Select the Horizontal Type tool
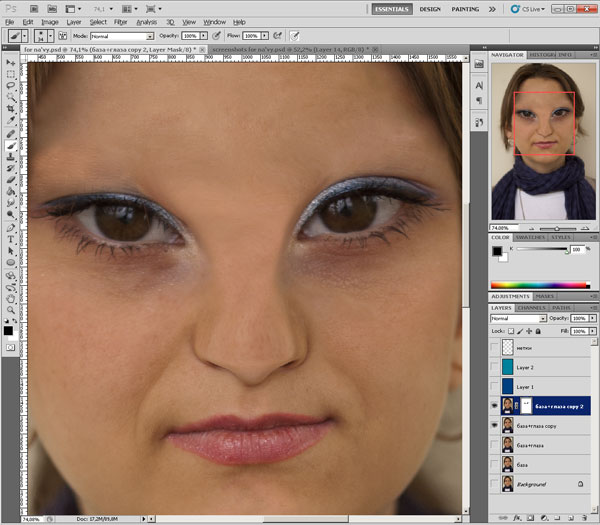 pyautogui.click(x=10, y=240)
